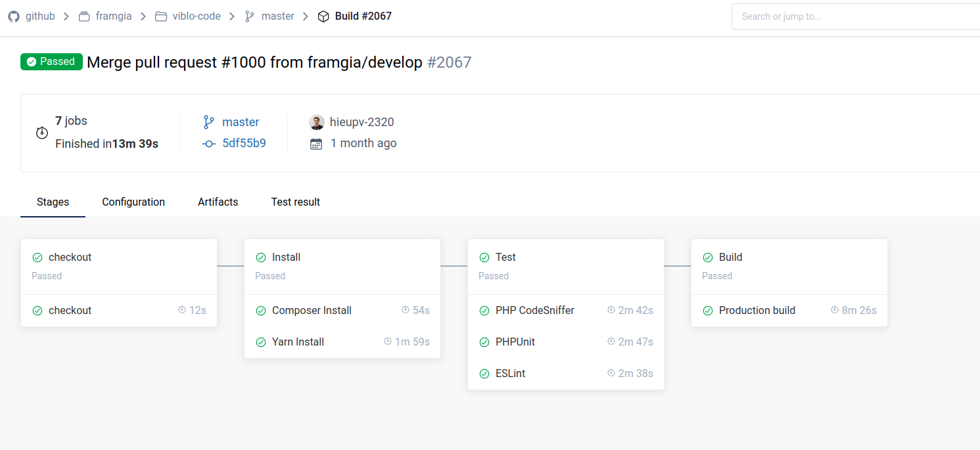Click the GitHub logo icon in breadcrumb

coord(14,16)
